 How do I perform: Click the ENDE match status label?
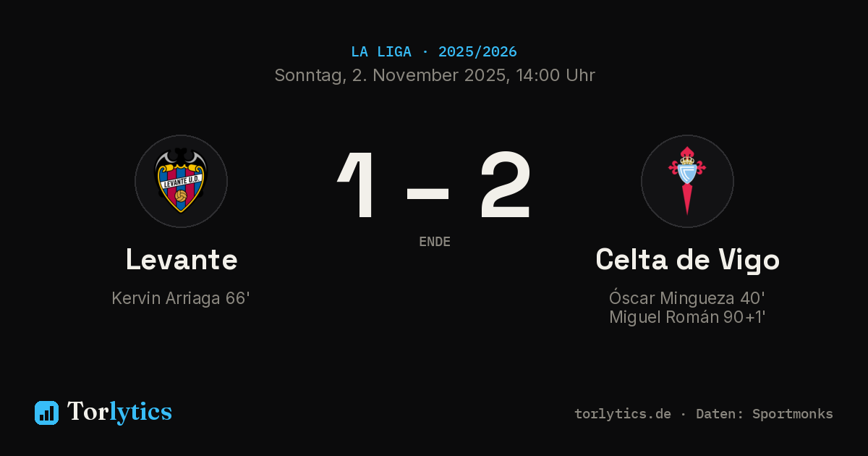point(435,242)
